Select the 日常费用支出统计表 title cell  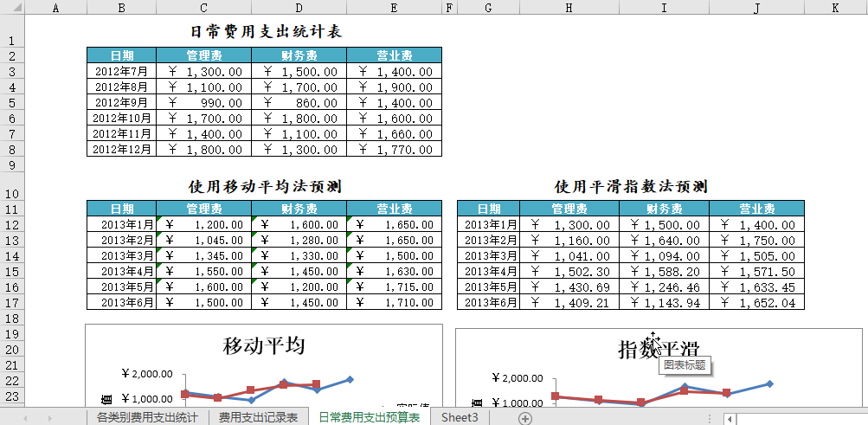click(x=265, y=32)
